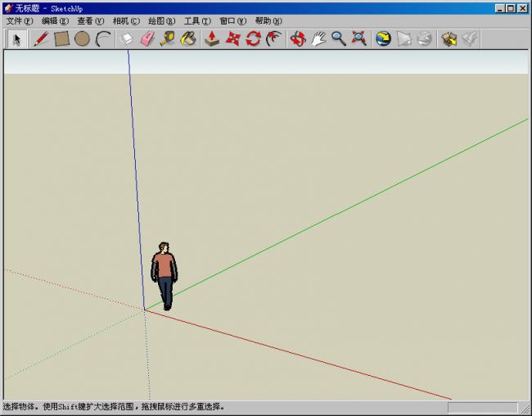Viewport: 532px width, 416px height.
Task: Maximize the SketchUp window
Action: 511,8
